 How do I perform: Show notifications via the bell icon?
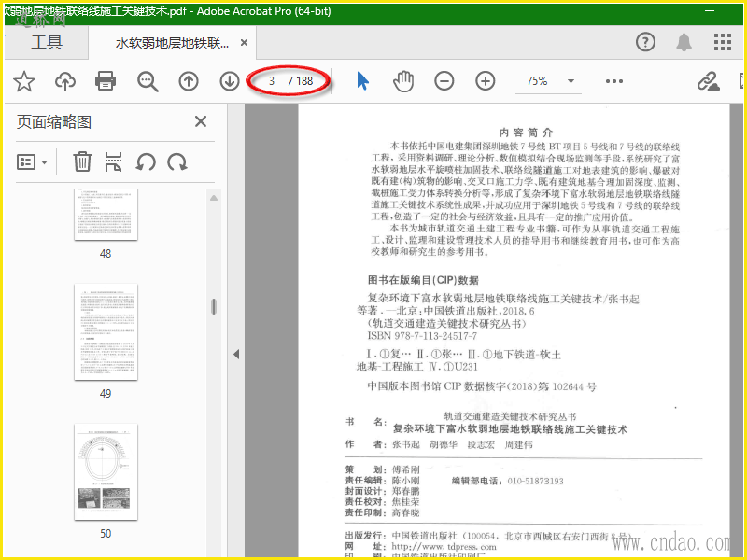pyautogui.click(x=684, y=42)
